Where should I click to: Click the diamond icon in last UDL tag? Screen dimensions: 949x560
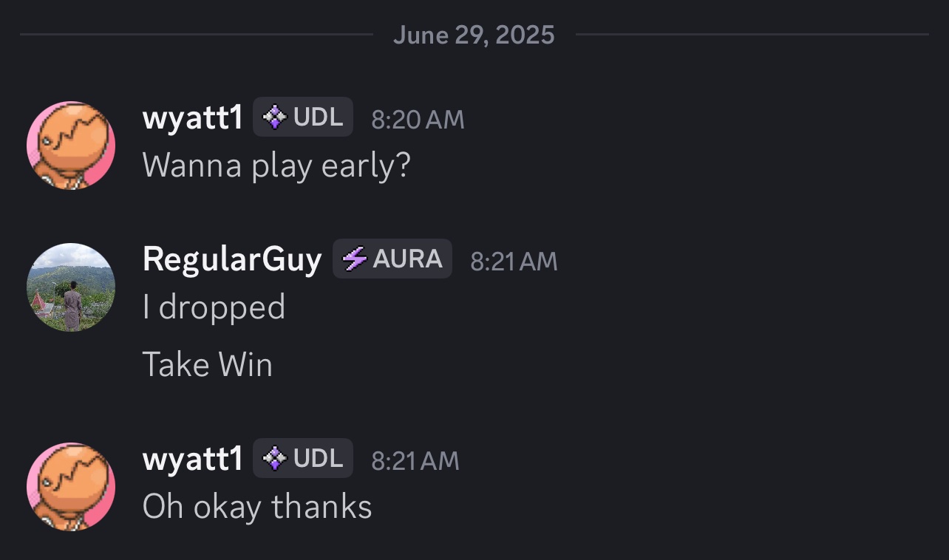[275, 459]
